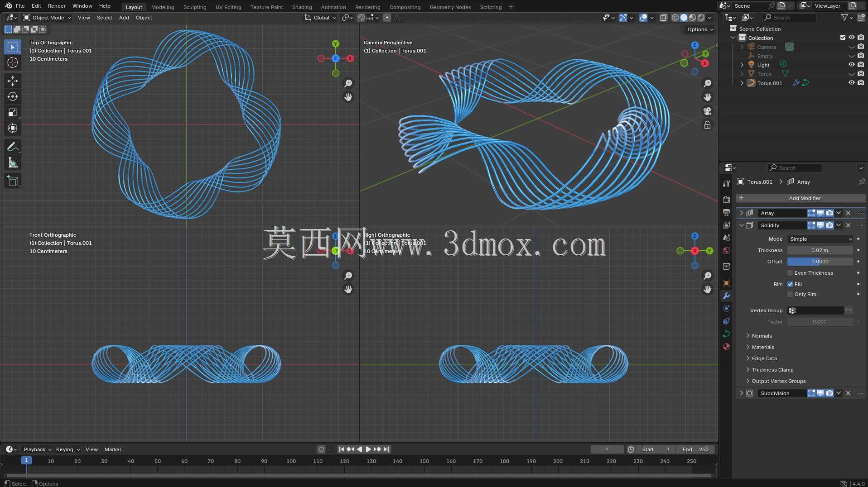This screenshot has height=487, width=868.
Task: Remove the Array modifier
Action: click(849, 213)
